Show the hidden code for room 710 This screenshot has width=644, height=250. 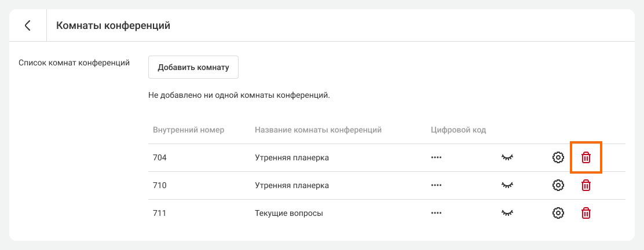pyautogui.click(x=507, y=185)
